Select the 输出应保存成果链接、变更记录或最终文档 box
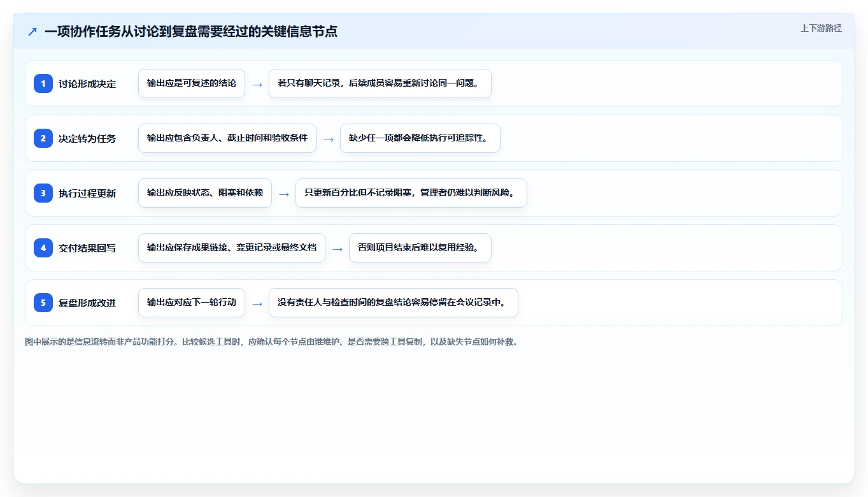868x497 pixels. point(232,248)
